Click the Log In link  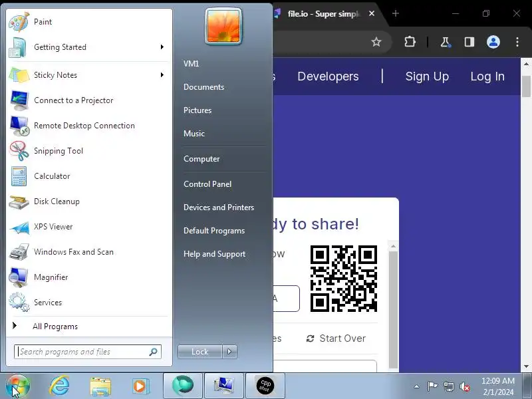click(x=487, y=76)
